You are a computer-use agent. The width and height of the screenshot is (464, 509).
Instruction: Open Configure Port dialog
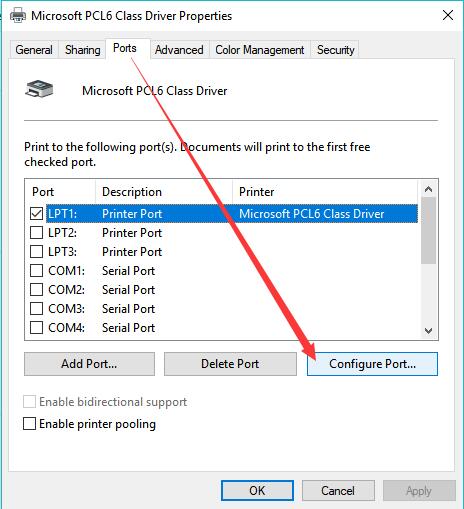372,364
